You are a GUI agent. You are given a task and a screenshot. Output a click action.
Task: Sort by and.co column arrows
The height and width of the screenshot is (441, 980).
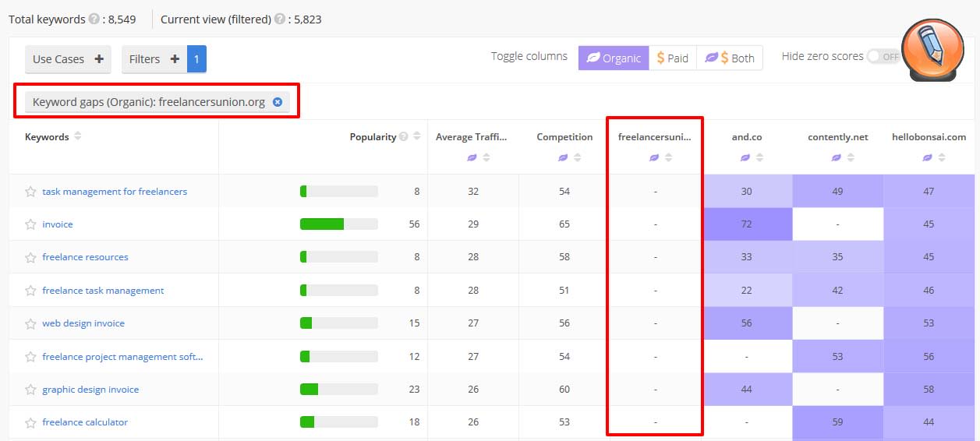[759, 157]
